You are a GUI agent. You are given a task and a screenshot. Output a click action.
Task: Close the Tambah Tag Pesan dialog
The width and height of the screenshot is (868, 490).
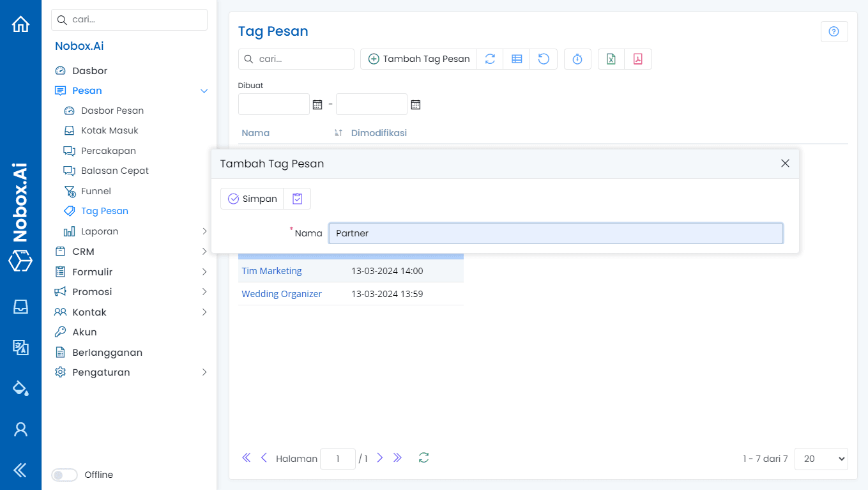pyautogui.click(x=785, y=164)
